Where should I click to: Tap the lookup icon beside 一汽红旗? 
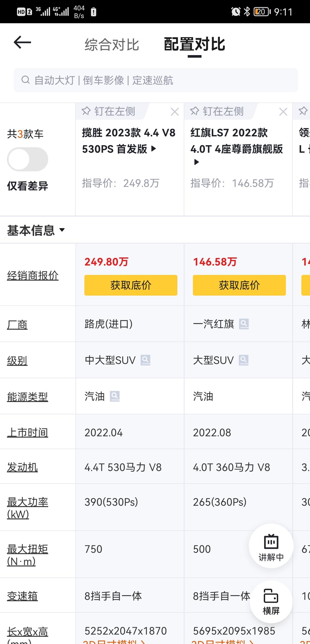coord(244,324)
